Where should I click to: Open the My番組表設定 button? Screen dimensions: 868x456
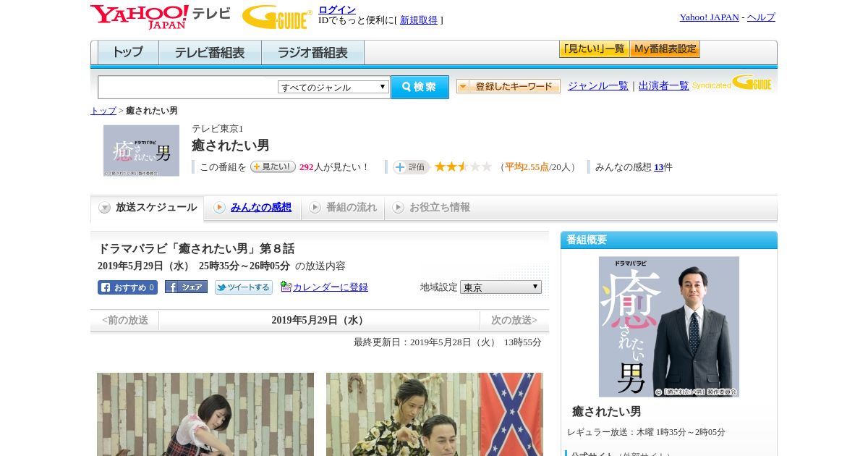pos(665,49)
